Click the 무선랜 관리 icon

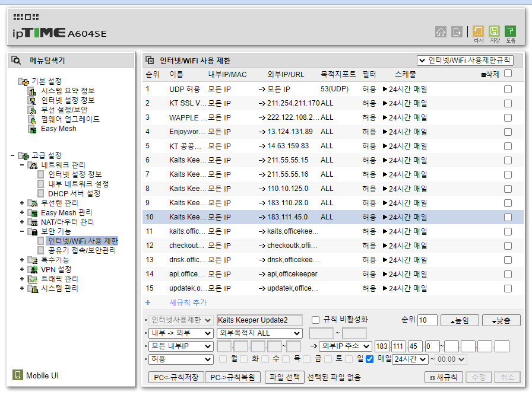point(33,203)
